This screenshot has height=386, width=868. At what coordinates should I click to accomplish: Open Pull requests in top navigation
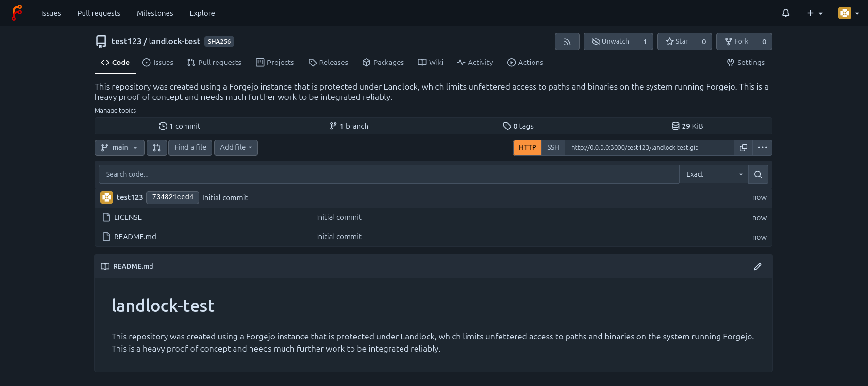(x=99, y=13)
